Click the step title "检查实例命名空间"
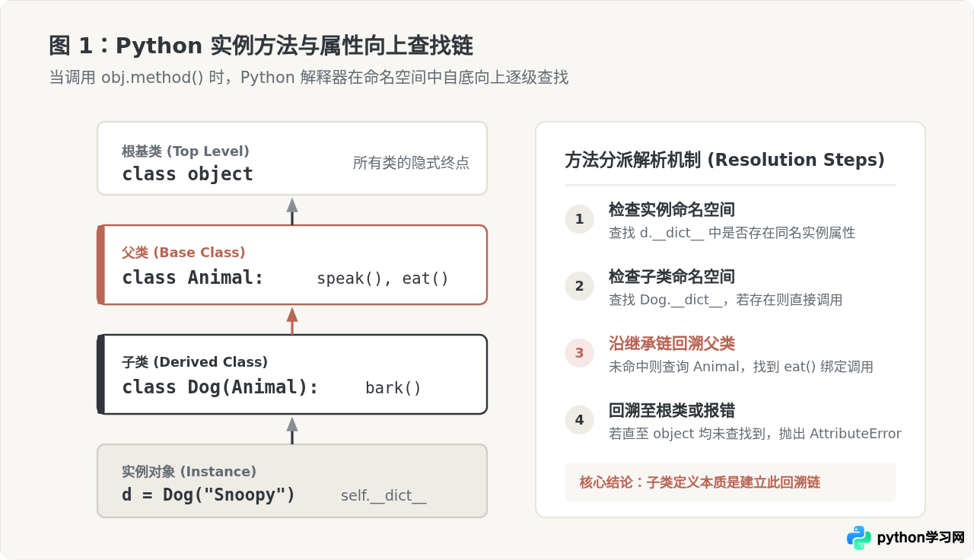This screenshot has height=560, width=974. [672, 210]
